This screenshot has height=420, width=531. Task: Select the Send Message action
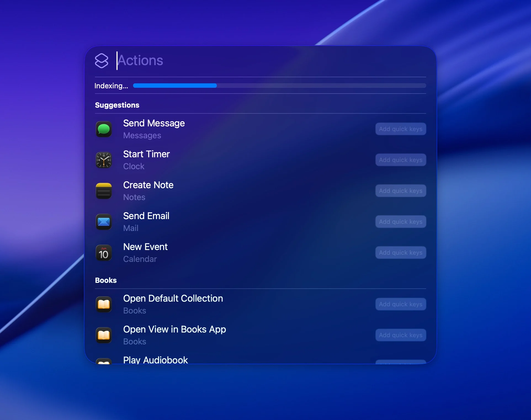point(261,129)
